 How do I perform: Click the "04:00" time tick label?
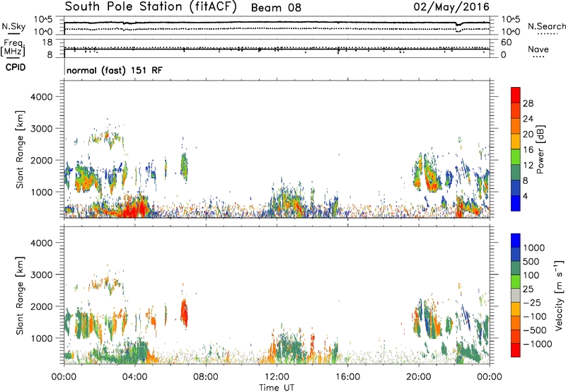click(134, 377)
